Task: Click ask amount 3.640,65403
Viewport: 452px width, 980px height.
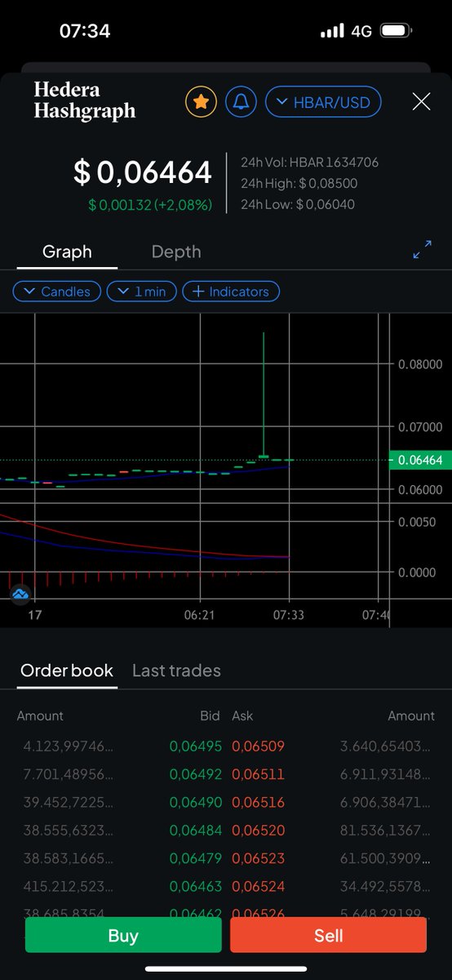Action: (387, 746)
